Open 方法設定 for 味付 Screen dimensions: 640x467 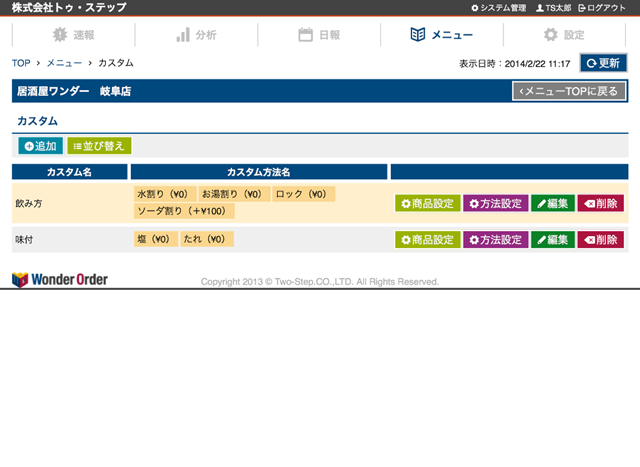coord(494,240)
